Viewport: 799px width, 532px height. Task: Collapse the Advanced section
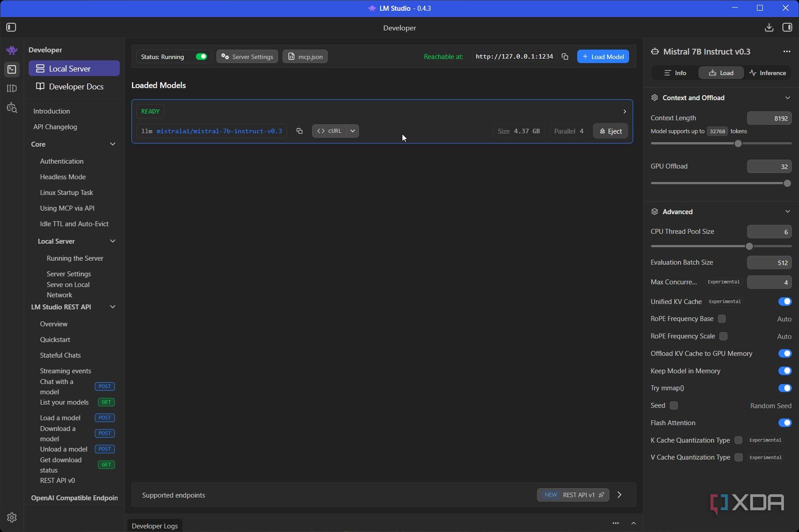tap(787, 212)
